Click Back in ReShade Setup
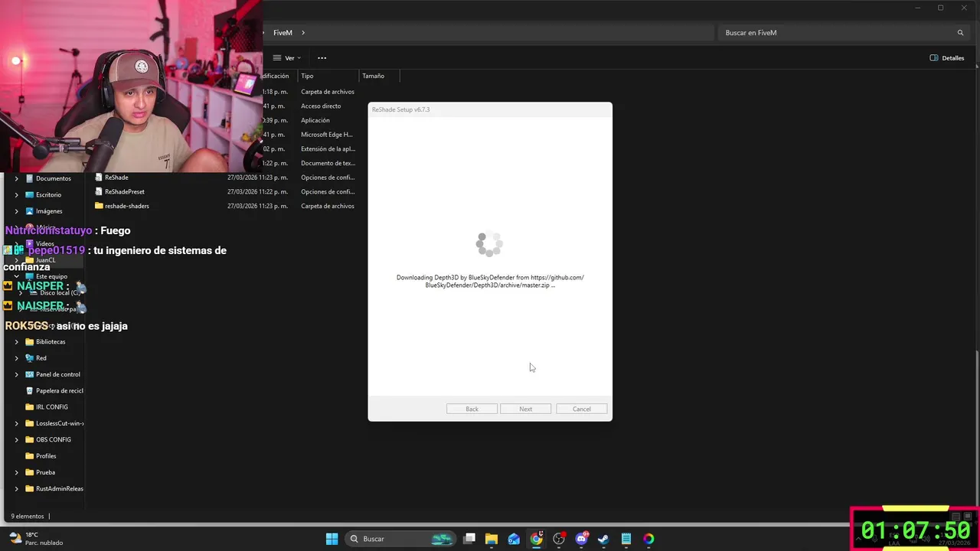980x551 pixels. tap(472, 409)
